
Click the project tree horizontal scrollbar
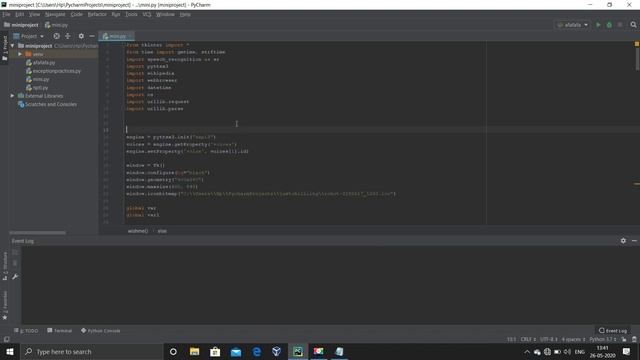click(37, 233)
